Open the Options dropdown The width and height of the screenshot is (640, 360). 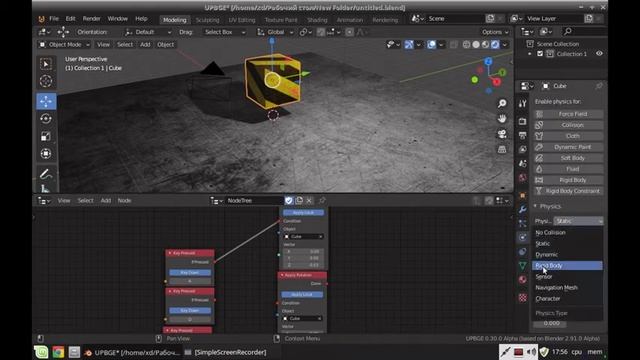495,32
